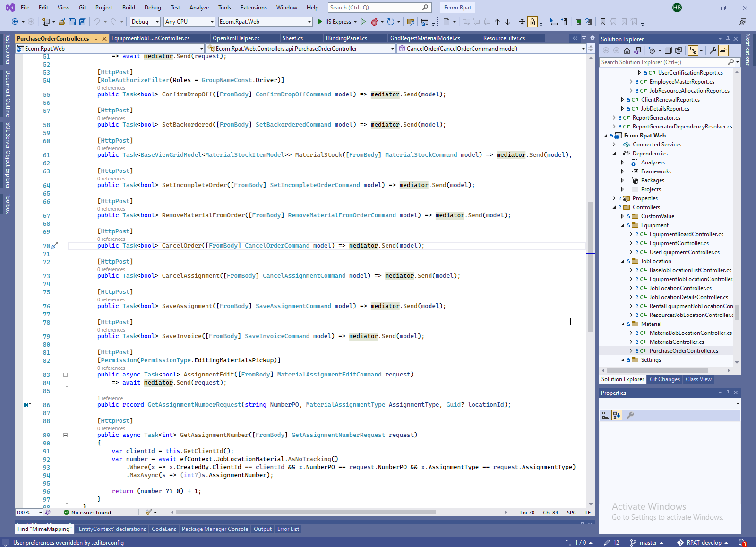The height and width of the screenshot is (547, 756).
Task: Click the Open File folder icon
Action: point(62,22)
